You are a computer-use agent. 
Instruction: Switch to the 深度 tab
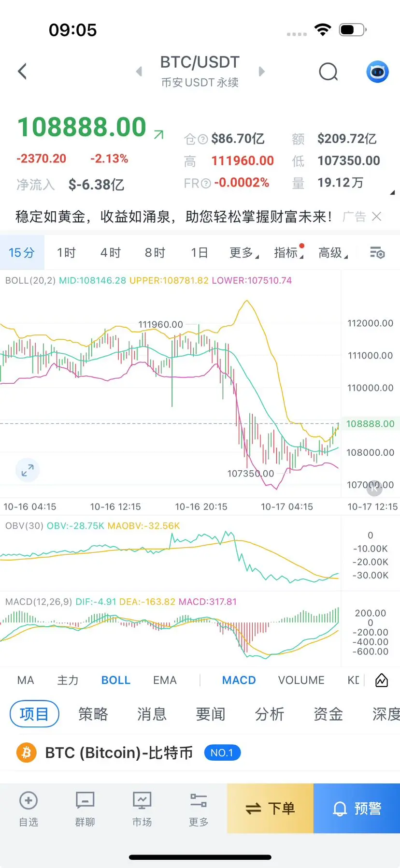coord(386,714)
